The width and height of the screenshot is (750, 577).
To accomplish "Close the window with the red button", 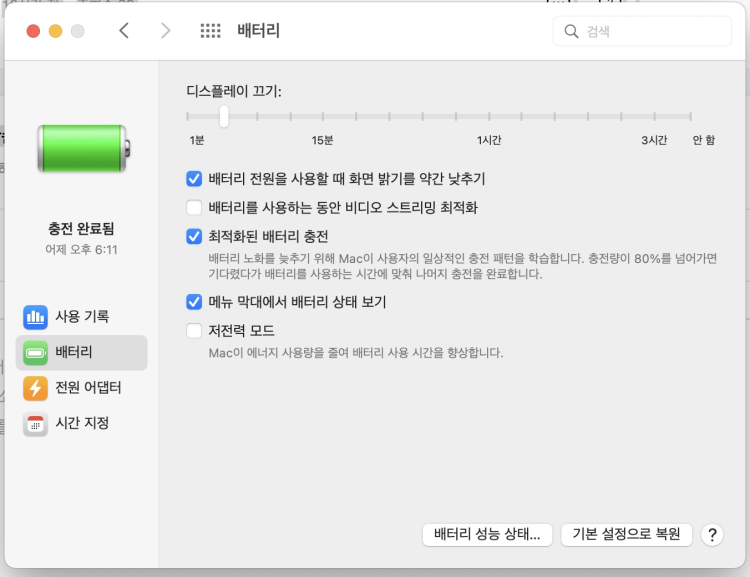I will 33,31.
